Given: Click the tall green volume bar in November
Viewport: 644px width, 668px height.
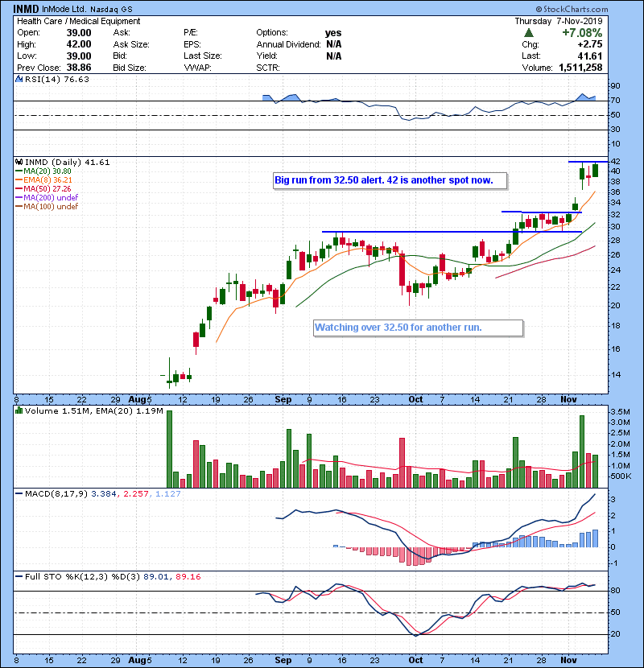Looking at the screenshot, I should pyautogui.click(x=582, y=452).
